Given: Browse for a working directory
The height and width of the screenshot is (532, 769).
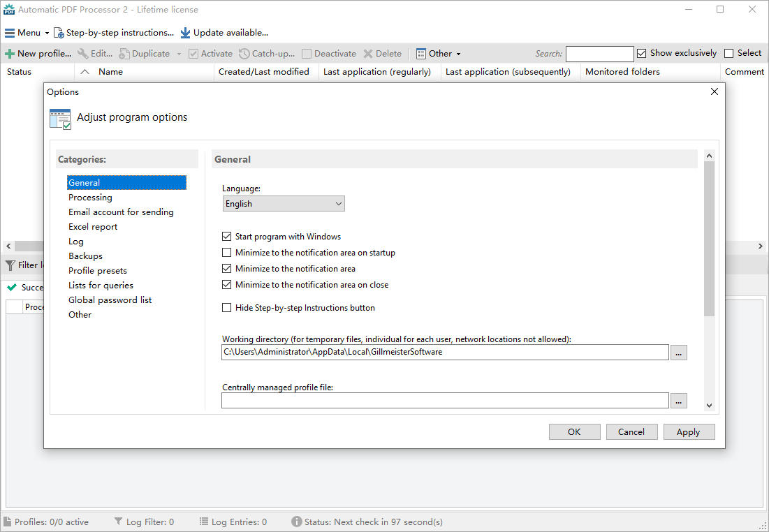Looking at the screenshot, I should (x=678, y=352).
